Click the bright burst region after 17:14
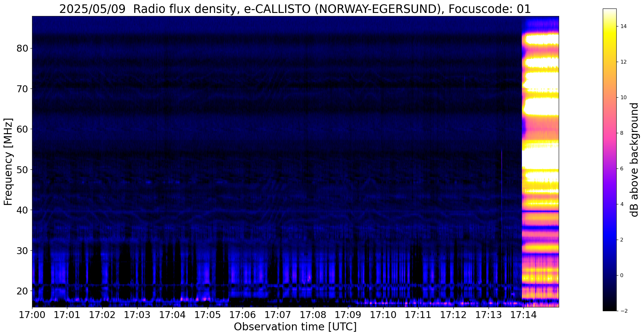Image resolution: width=644 pixels, height=336 pixels. pos(540,162)
